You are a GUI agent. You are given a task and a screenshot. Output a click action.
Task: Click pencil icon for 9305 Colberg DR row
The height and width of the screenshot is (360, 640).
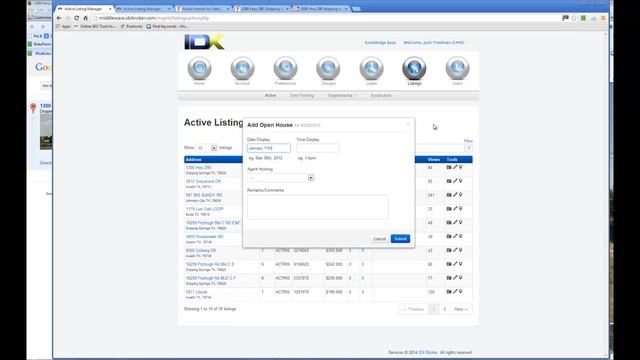tap(455, 250)
